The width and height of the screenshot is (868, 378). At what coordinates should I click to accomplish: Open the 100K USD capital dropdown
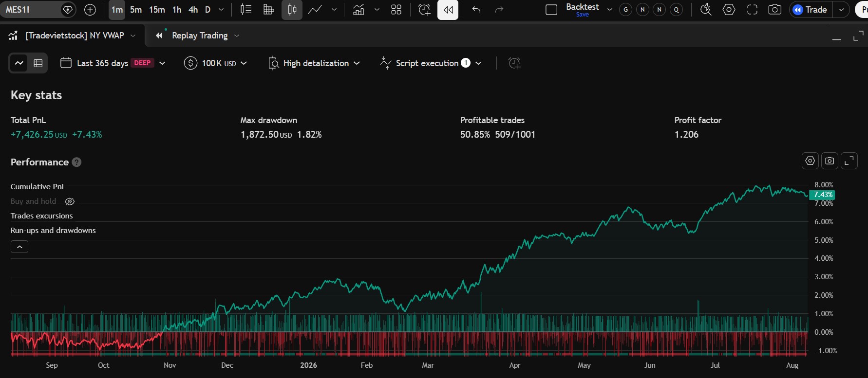[215, 63]
